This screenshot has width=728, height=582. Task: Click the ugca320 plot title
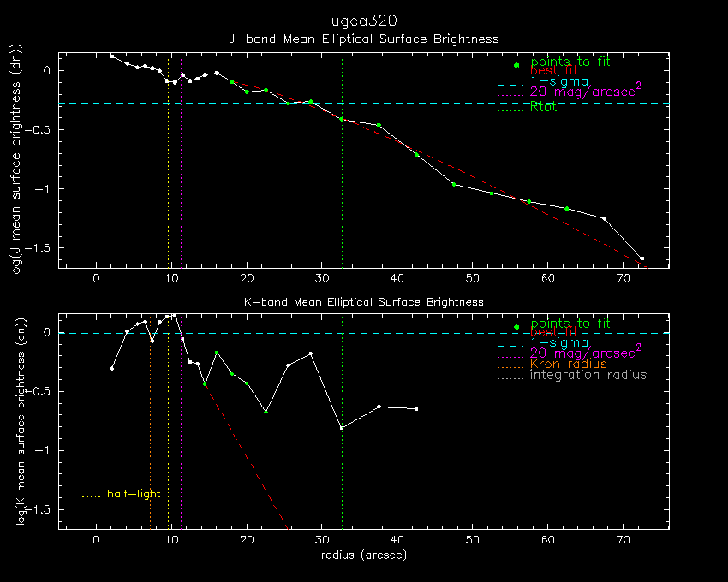(363, 20)
